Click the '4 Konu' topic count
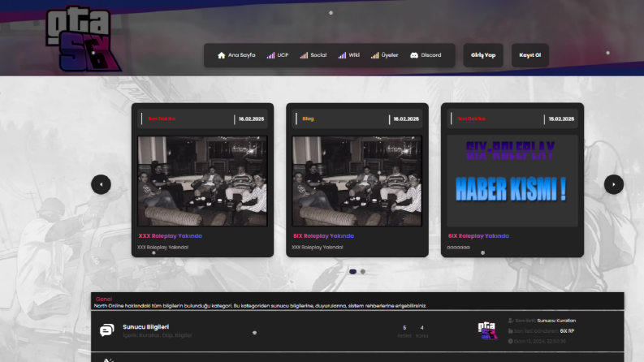This screenshot has height=362, width=644. click(x=421, y=331)
